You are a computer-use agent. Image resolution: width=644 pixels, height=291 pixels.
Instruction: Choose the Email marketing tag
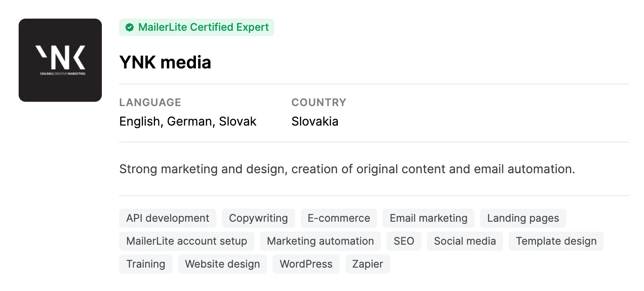[429, 218]
